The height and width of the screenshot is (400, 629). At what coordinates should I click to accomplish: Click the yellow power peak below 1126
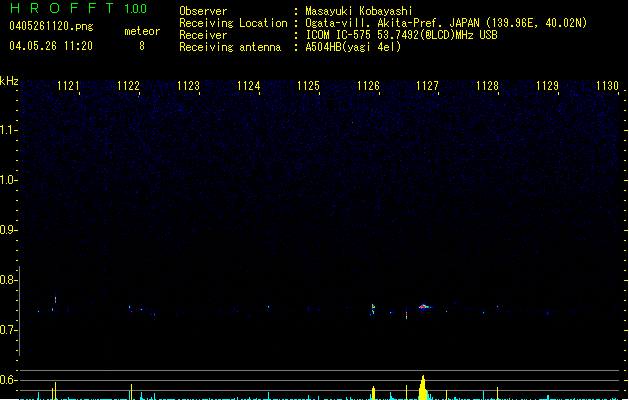click(373, 393)
